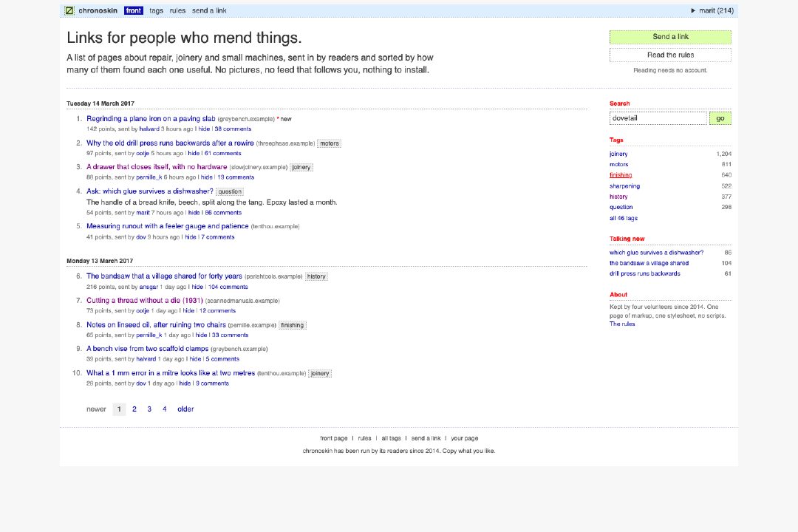Focus the search field containing dovetail
The image size is (798, 532).
coord(658,118)
